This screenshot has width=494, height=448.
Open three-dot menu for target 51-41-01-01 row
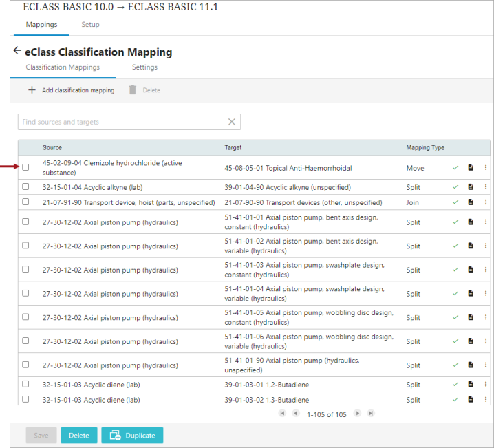[486, 222]
